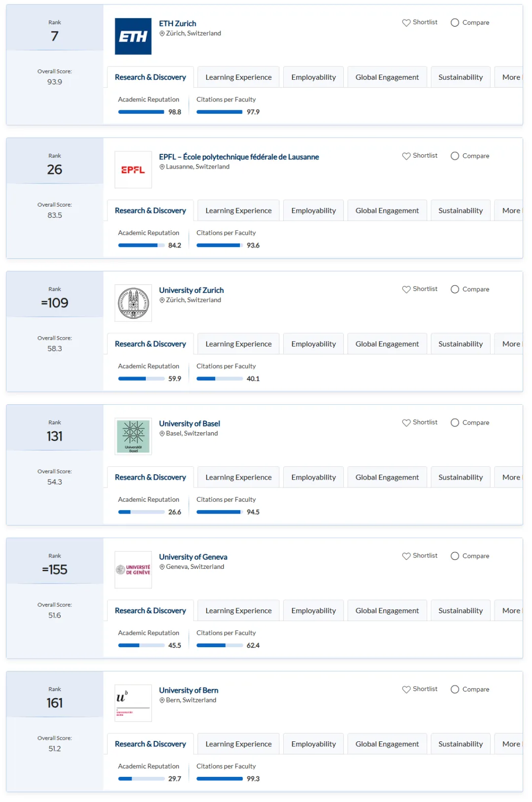Click heart icon for University of Basel
The height and width of the screenshot is (802, 532).
406,422
